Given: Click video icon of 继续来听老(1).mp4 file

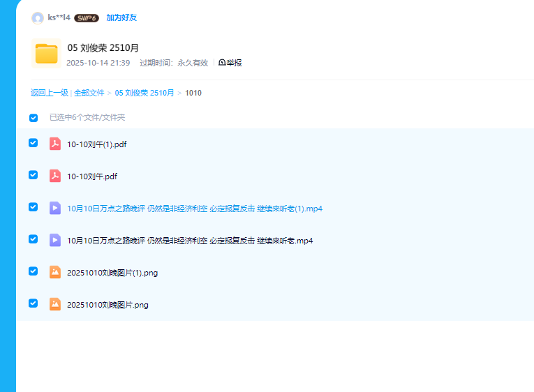Looking at the screenshot, I should [x=55, y=208].
